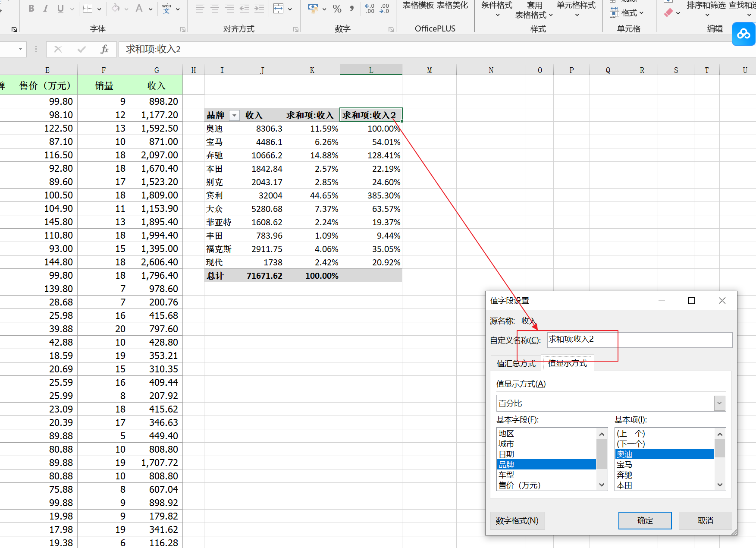Choose 奔驰 in base item list

coord(665,475)
